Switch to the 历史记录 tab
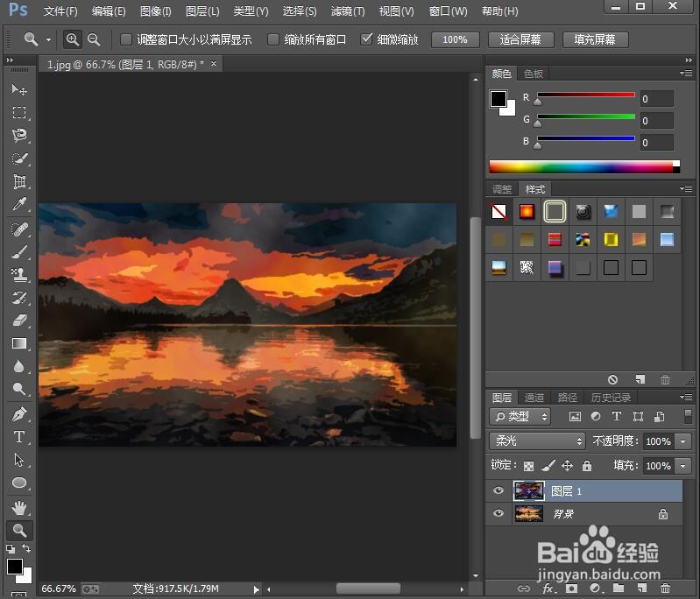Viewport: 700px width, 599px height. 611,398
